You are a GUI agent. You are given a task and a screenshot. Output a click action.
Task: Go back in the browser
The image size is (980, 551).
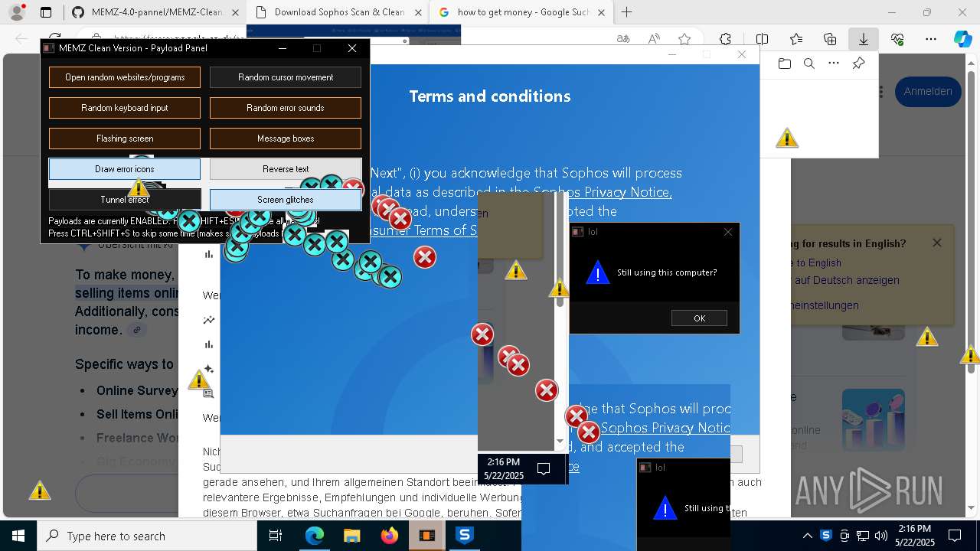[21, 39]
